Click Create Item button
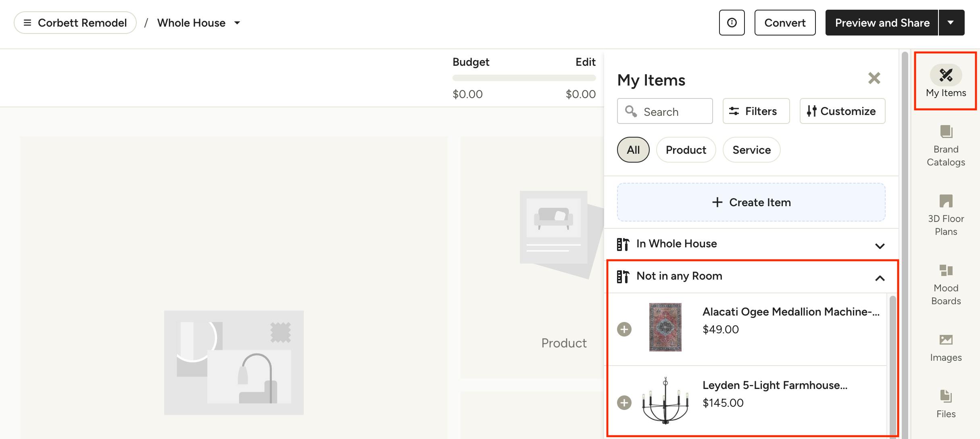Viewport: 980px width, 439px height. click(x=751, y=202)
